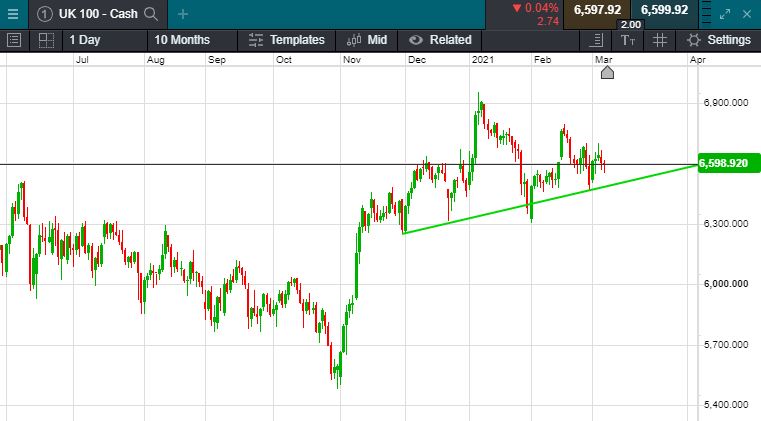The height and width of the screenshot is (421, 761).
Task: Show Related instruments
Action: point(439,40)
